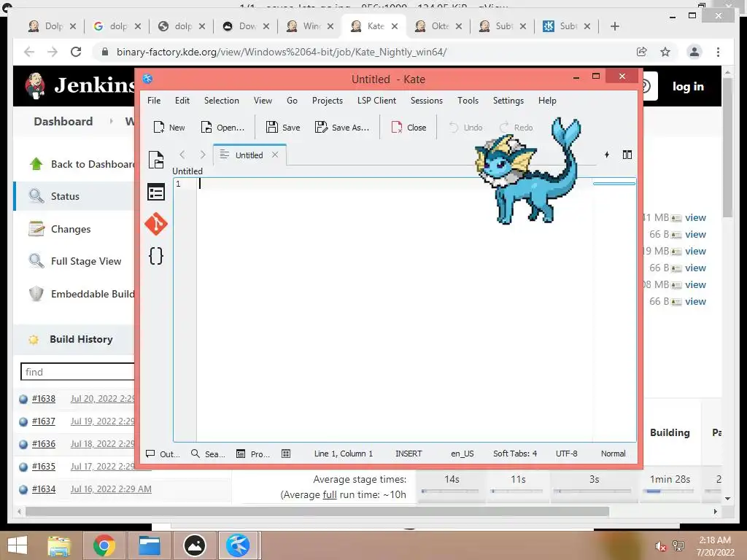
Task: Click inside the Kate text editor area
Action: [395, 309]
